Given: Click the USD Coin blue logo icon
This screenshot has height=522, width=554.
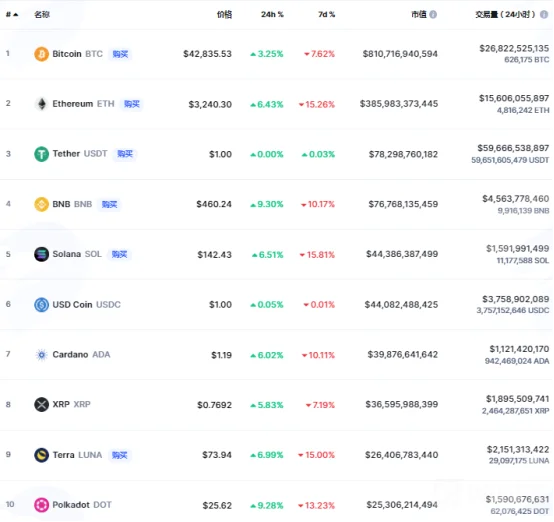Looking at the screenshot, I should click(x=41, y=305).
